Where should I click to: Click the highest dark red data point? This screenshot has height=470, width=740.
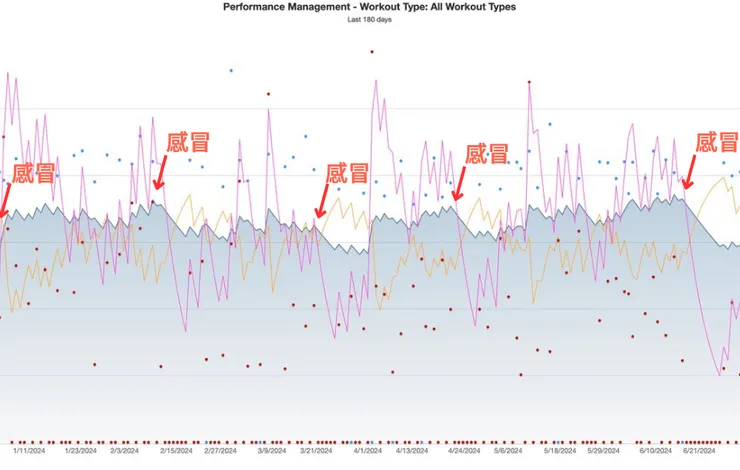click(x=372, y=52)
